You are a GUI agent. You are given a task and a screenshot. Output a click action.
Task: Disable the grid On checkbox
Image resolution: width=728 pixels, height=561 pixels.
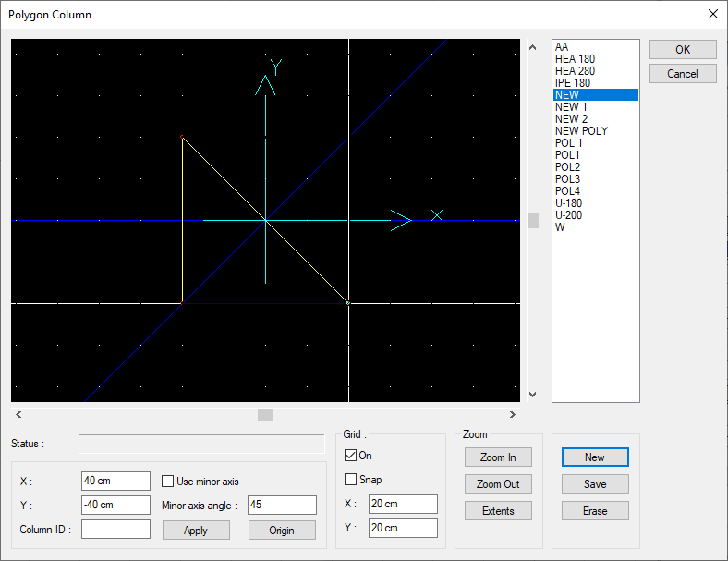pyautogui.click(x=350, y=456)
